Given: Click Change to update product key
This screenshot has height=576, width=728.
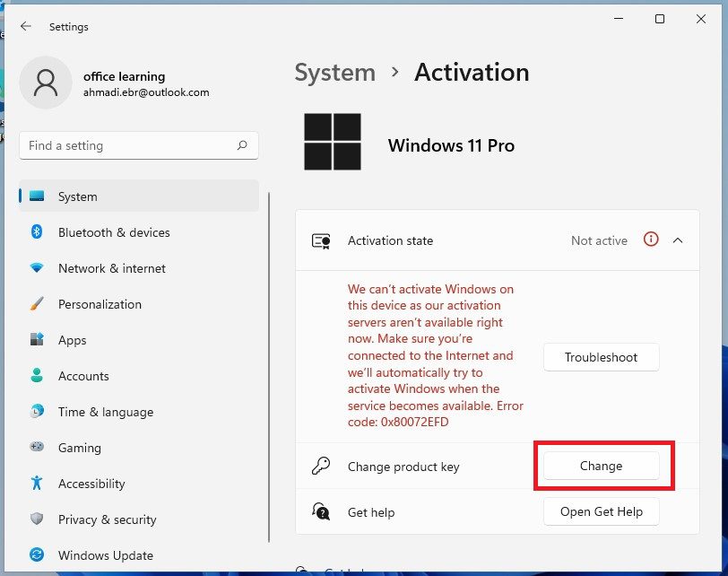Looking at the screenshot, I should pyautogui.click(x=601, y=466).
